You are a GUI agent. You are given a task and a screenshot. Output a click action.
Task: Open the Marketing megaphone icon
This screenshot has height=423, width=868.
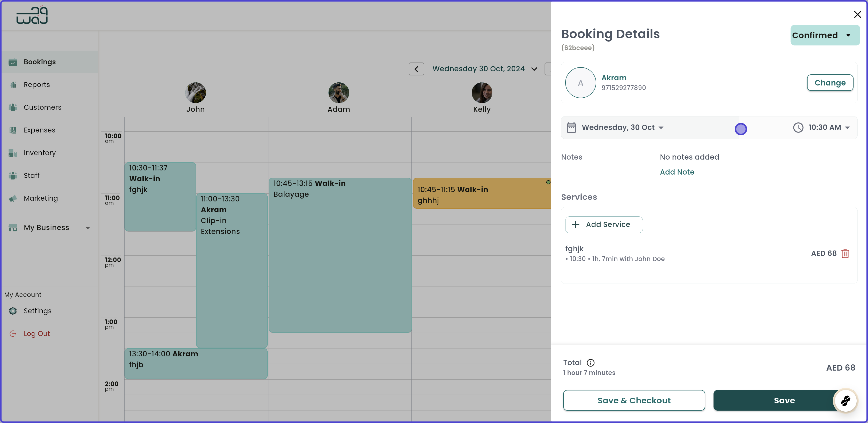pos(13,198)
